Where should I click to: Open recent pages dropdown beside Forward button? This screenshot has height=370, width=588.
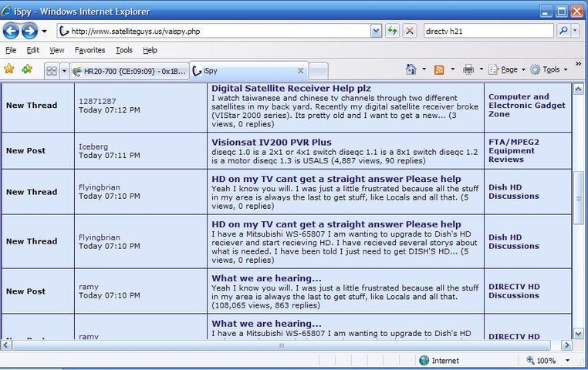(x=44, y=31)
